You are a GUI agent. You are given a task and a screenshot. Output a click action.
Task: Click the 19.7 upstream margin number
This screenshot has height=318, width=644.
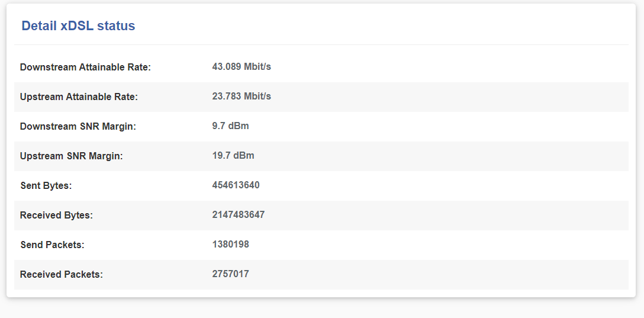(x=221, y=156)
